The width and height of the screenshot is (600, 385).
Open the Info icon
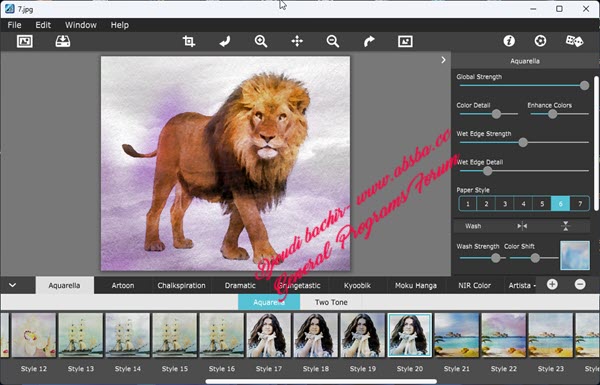(x=509, y=41)
